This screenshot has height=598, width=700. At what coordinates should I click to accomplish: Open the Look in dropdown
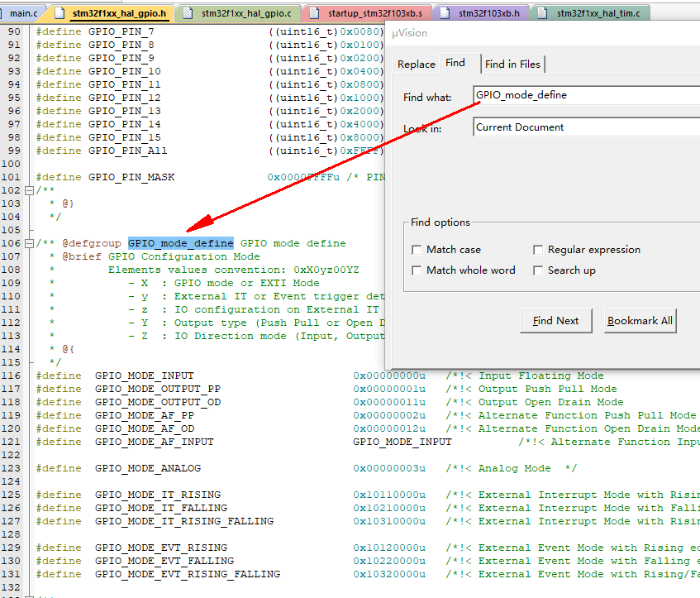[587, 127]
